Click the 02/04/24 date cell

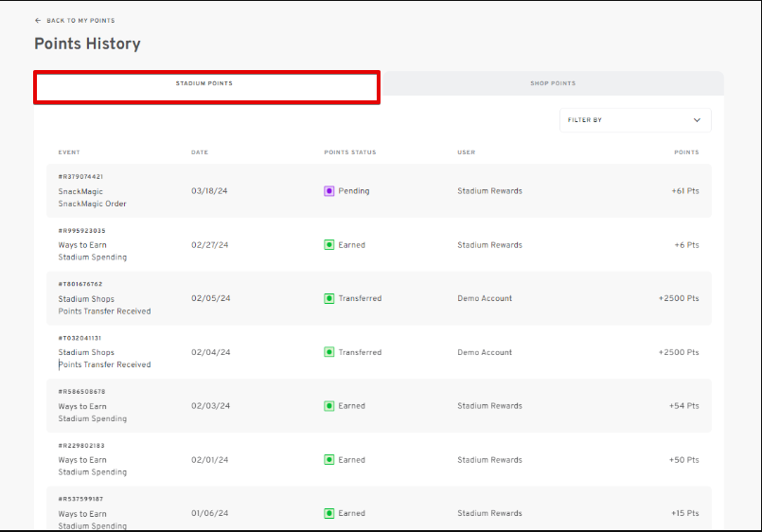(x=211, y=352)
